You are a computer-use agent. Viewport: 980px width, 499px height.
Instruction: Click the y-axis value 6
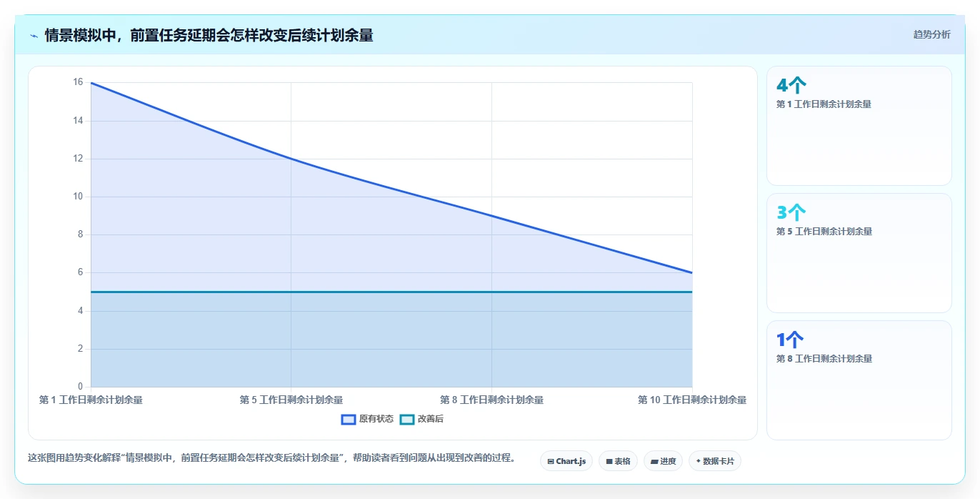80,272
